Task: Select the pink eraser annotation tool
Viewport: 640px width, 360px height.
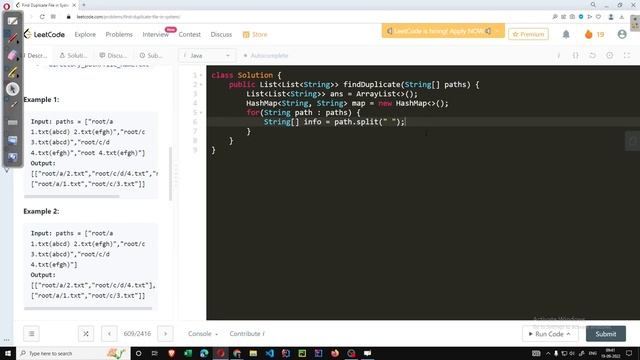Action: (x=12, y=55)
